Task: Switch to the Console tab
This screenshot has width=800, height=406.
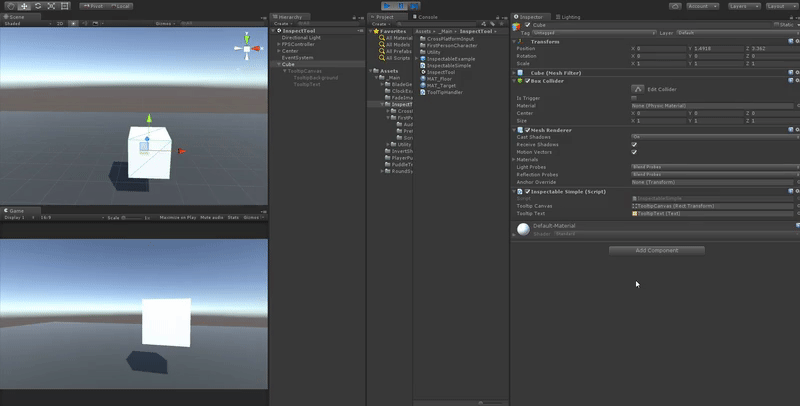Action: [x=425, y=17]
